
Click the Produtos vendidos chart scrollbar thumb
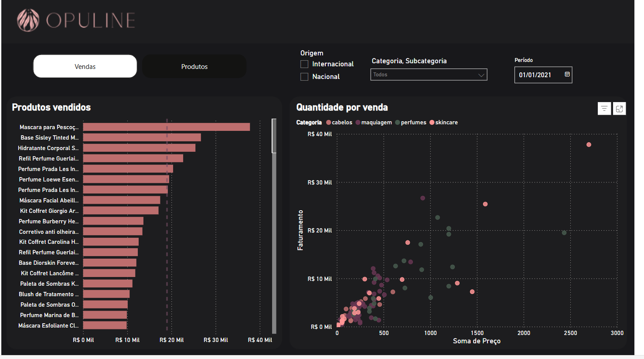274,136
